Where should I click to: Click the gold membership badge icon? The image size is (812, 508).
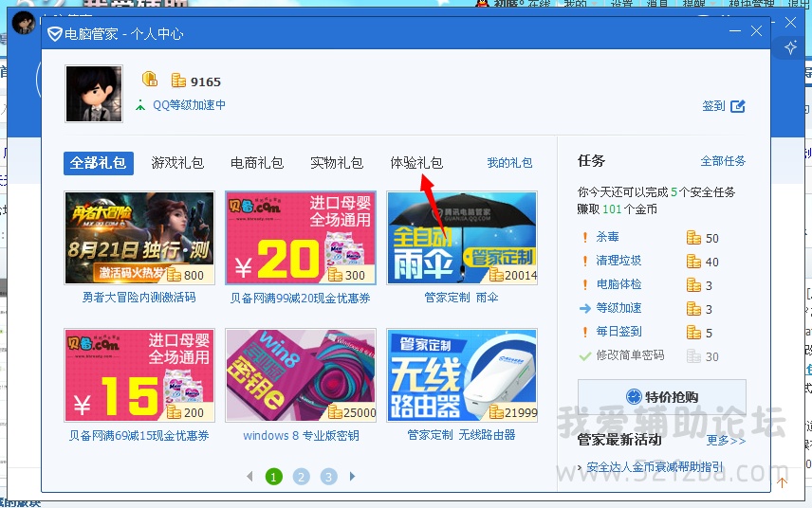pos(150,79)
